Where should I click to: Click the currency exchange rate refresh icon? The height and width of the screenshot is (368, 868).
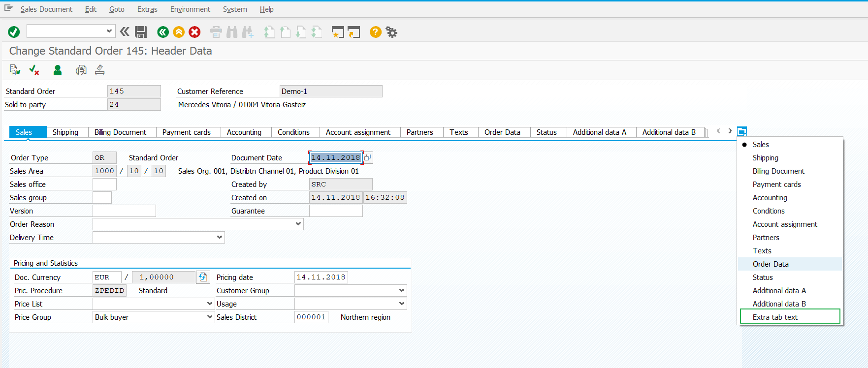(x=203, y=277)
